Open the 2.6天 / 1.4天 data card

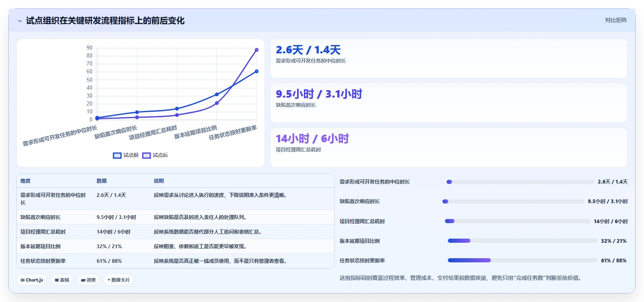click(x=449, y=58)
